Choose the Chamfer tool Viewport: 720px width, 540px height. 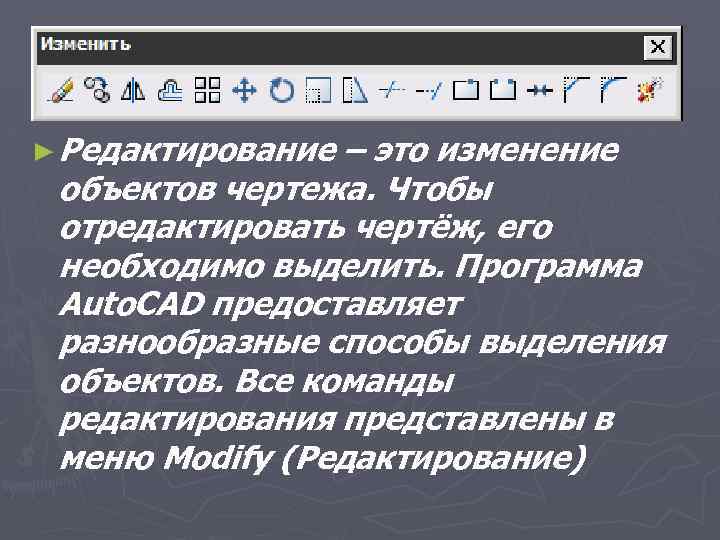tap(576, 90)
